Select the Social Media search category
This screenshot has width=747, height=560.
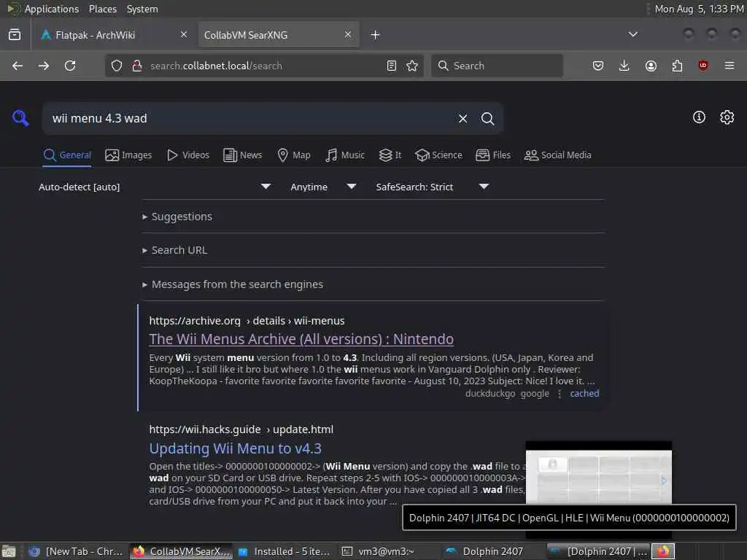558,155
